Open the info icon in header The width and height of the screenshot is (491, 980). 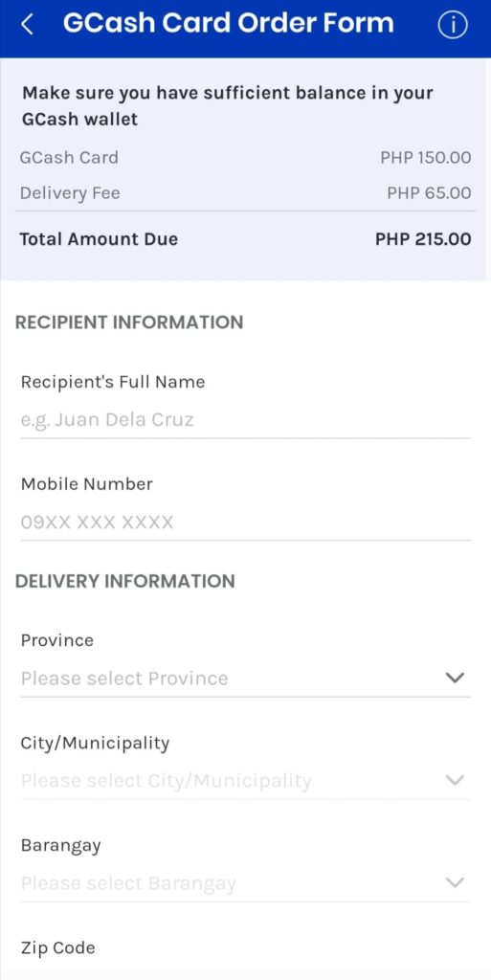453,25
